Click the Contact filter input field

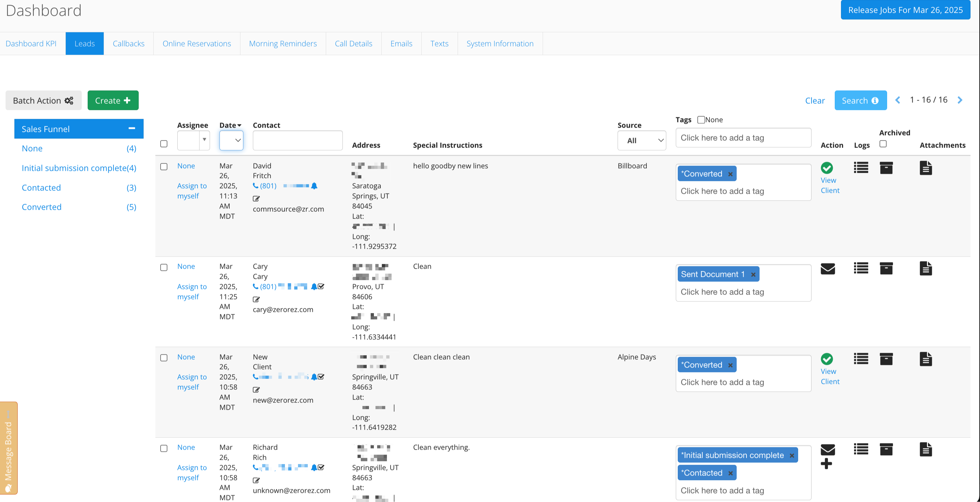[298, 140]
